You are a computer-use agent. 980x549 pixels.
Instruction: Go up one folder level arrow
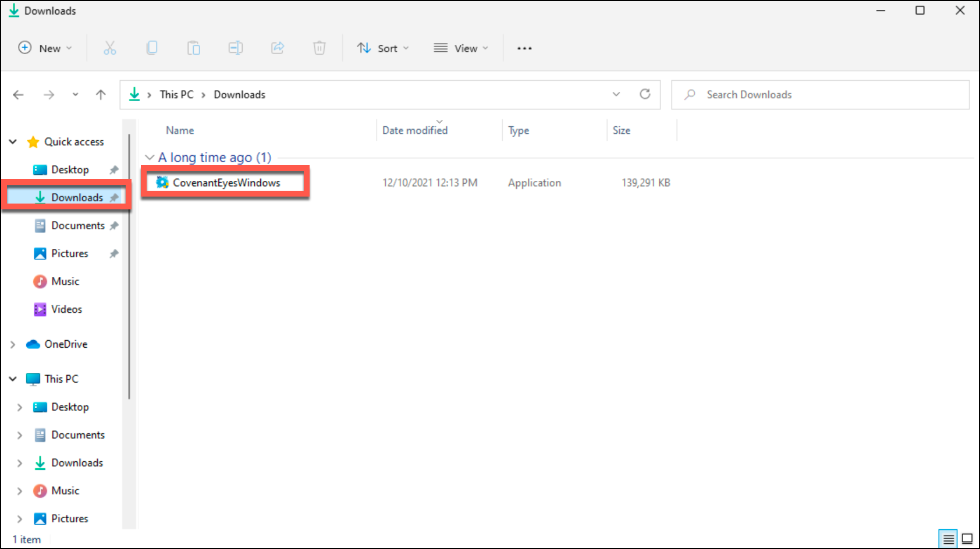tap(101, 95)
